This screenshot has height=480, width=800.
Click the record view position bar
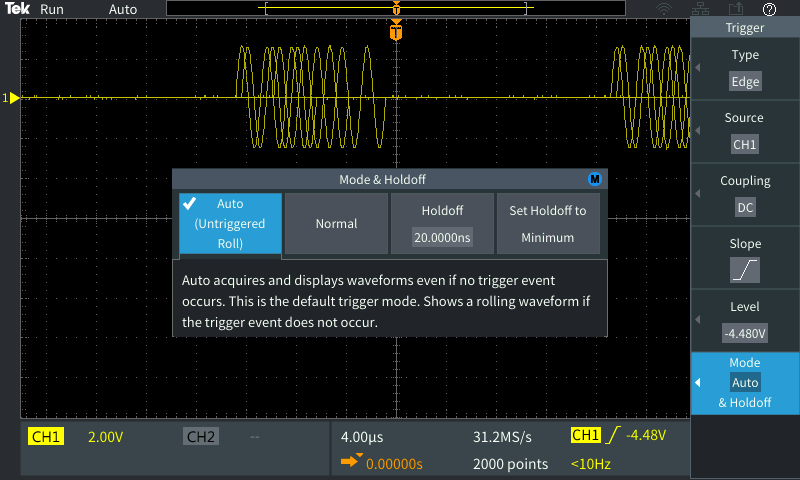pos(396,8)
